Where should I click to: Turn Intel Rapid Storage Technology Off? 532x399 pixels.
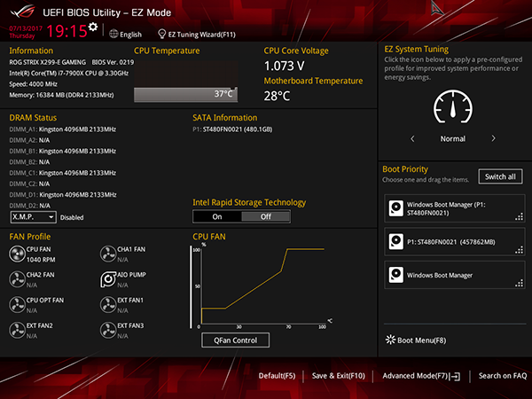point(266,216)
